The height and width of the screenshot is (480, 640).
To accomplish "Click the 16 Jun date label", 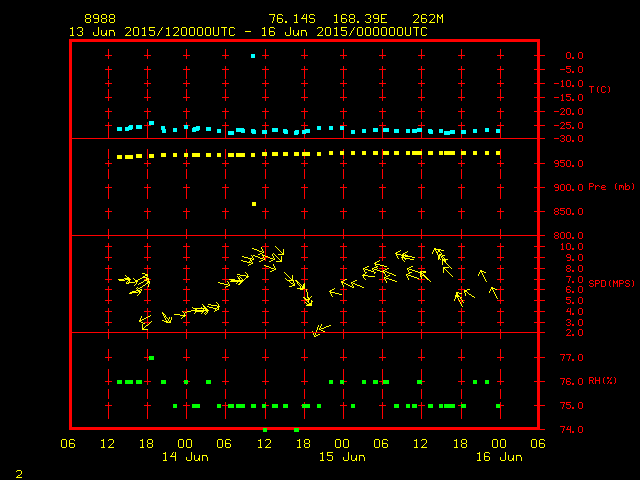I will 498,456.
